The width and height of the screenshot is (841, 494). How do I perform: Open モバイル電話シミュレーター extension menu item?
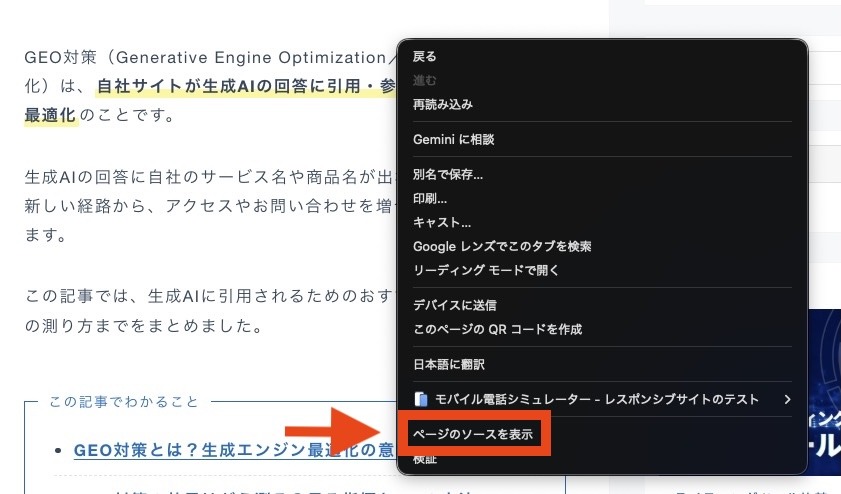[x=602, y=399]
